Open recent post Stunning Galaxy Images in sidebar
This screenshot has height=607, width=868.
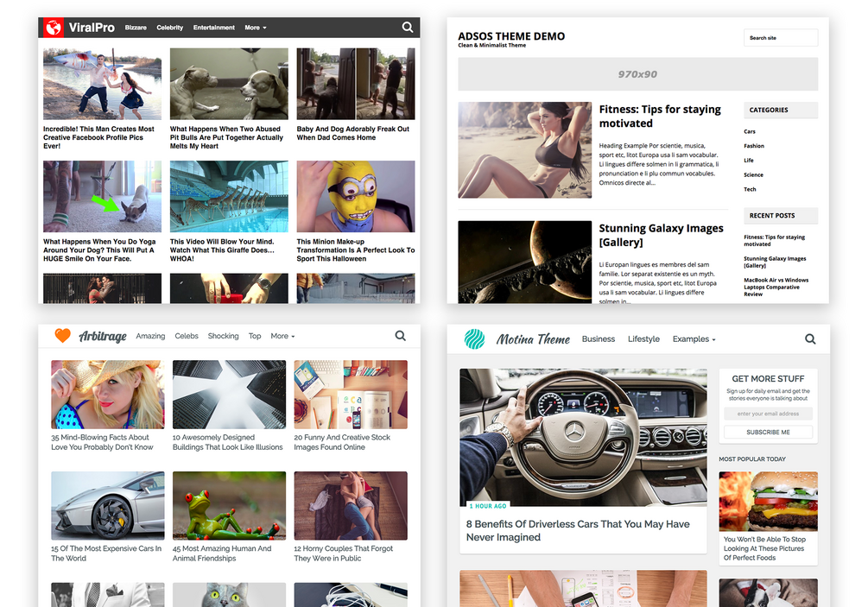pyautogui.click(x=775, y=262)
